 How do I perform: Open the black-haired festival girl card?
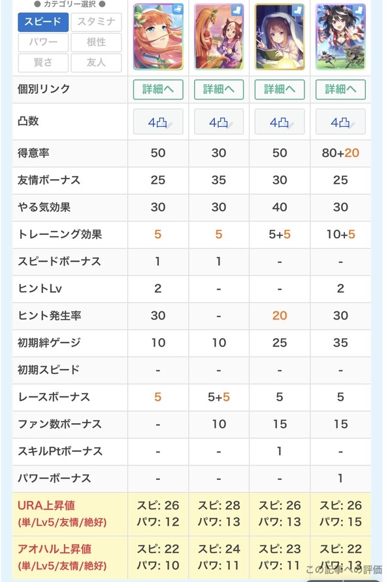coord(340,37)
